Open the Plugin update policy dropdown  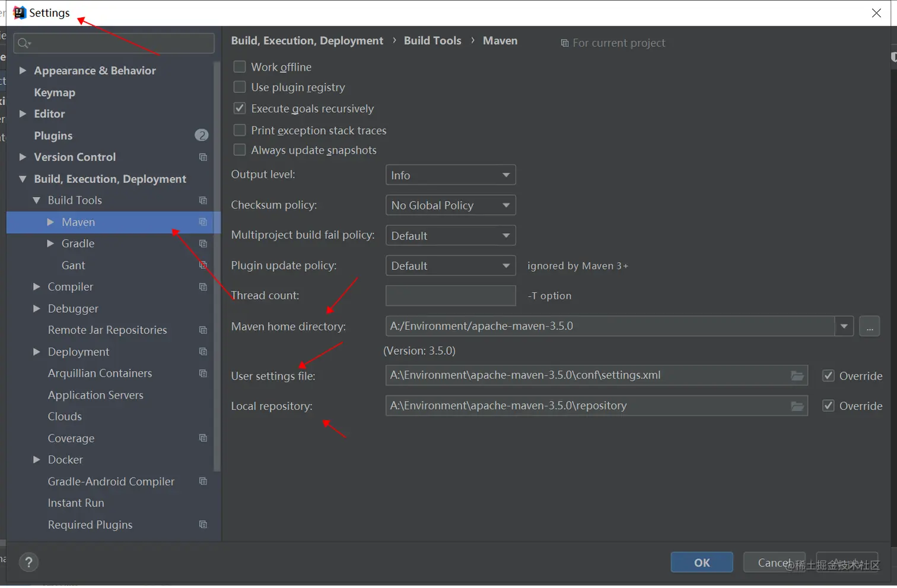coord(450,266)
